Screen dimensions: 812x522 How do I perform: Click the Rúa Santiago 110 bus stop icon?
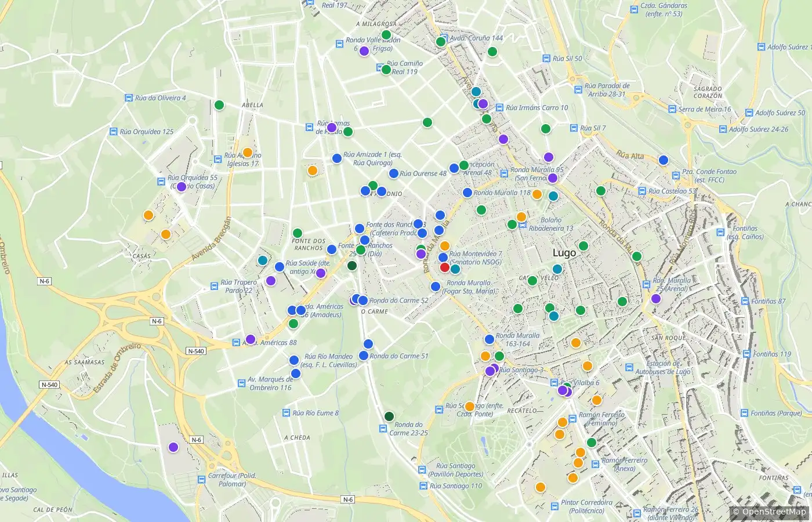pos(423,486)
